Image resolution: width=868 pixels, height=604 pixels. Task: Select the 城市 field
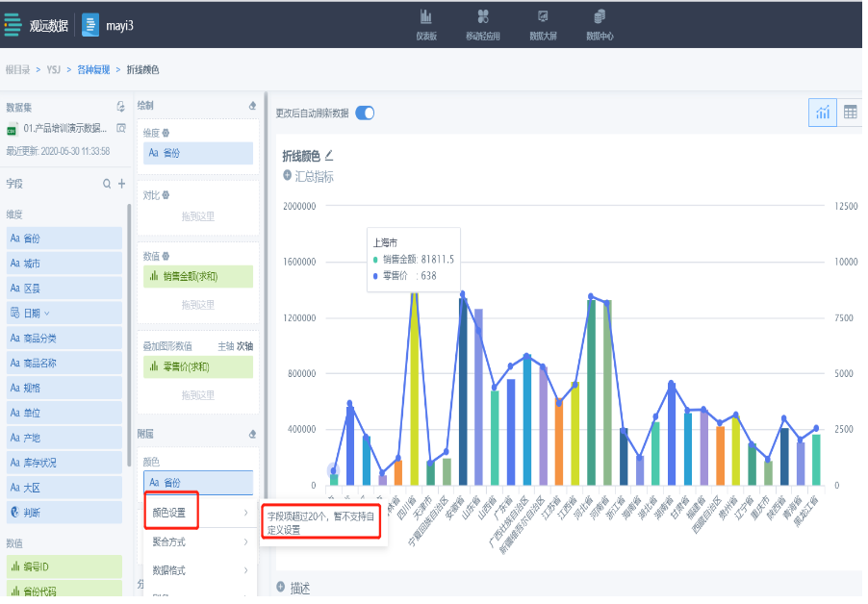[x=64, y=264]
